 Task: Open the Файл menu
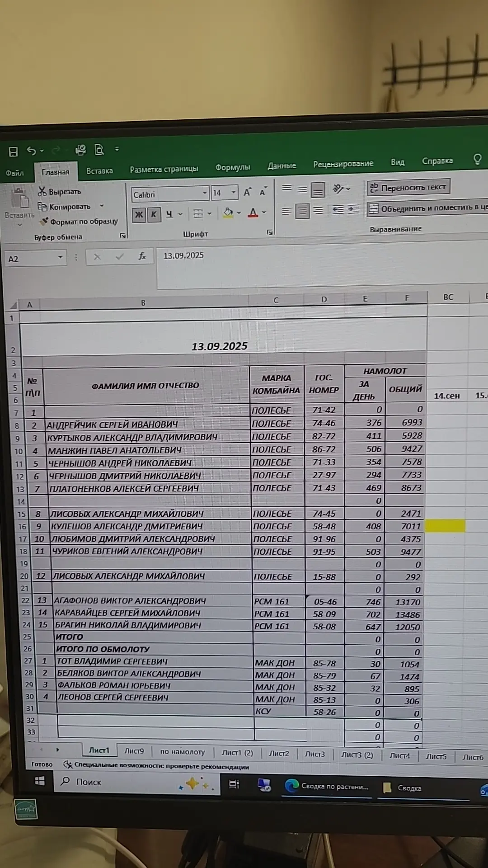14,173
